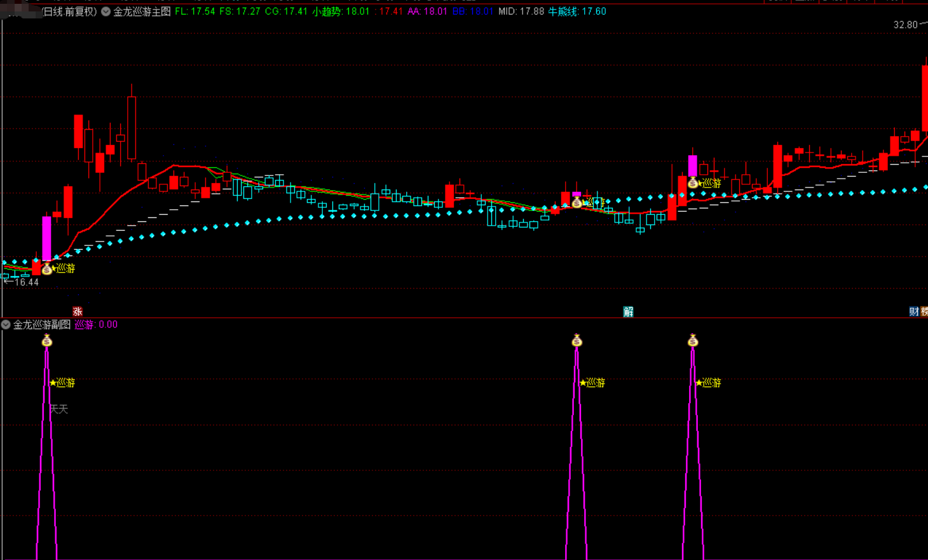This screenshot has height=560, width=928.
Task: Click the red 涨 event marker
Action: pyautogui.click(x=78, y=311)
